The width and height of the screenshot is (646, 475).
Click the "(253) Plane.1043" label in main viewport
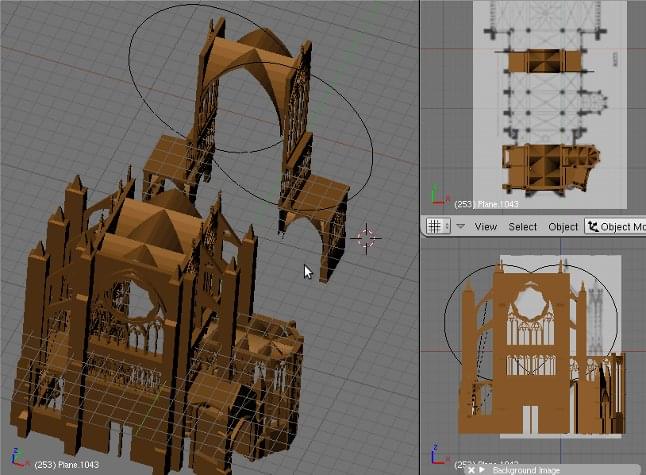[67, 465]
